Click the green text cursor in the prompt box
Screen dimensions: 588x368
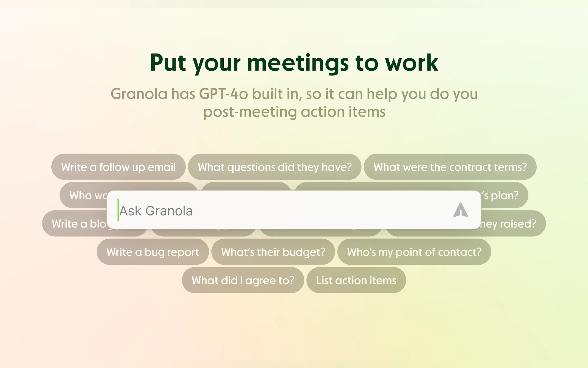click(118, 210)
